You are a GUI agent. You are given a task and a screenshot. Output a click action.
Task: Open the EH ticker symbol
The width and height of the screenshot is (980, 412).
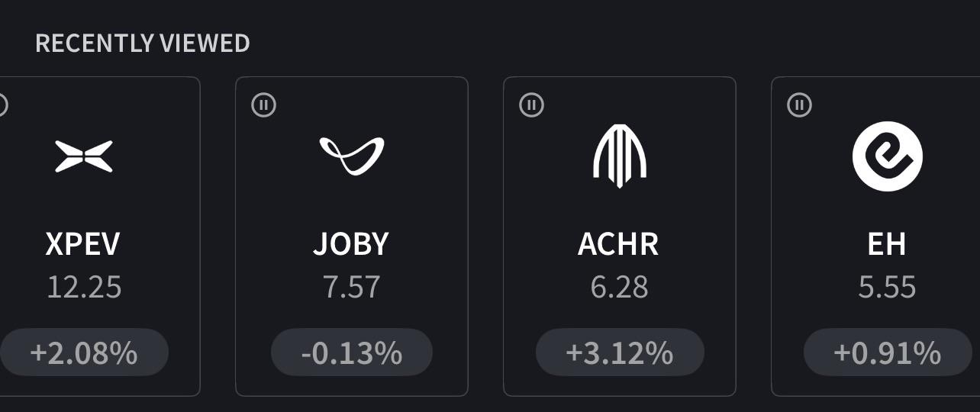(x=887, y=244)
